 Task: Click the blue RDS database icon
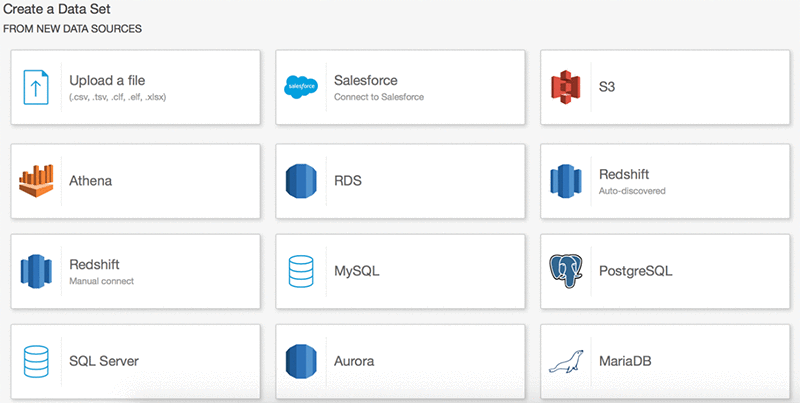tap(301, 181)
